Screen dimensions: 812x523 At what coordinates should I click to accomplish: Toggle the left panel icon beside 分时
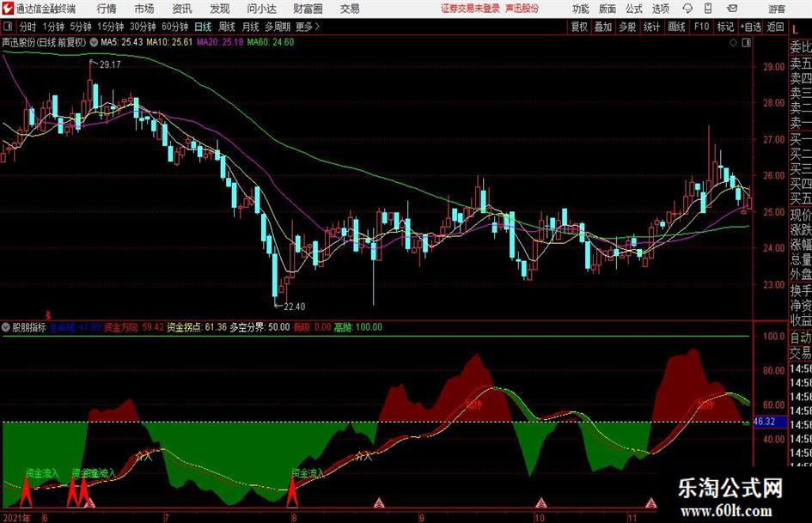(8, 27)
